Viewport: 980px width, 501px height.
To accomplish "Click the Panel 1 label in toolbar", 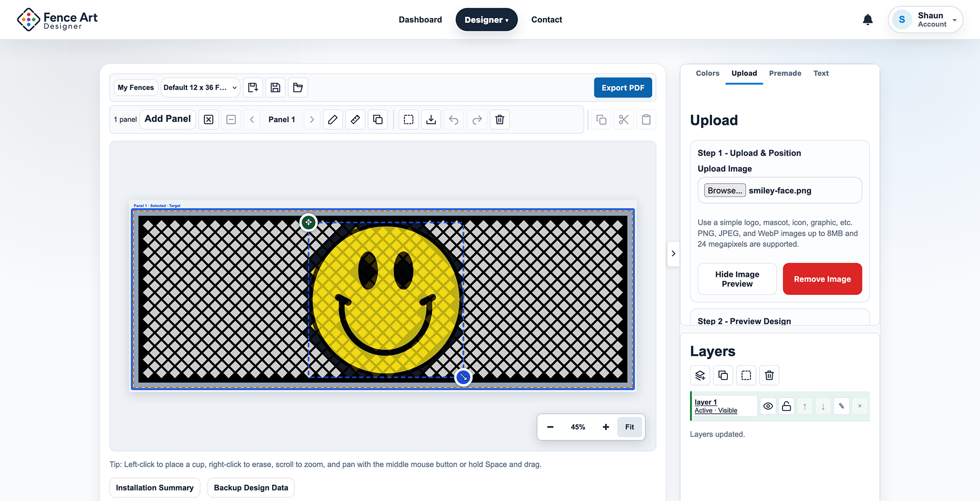I will pyautogui.click(x=282, y=119).
